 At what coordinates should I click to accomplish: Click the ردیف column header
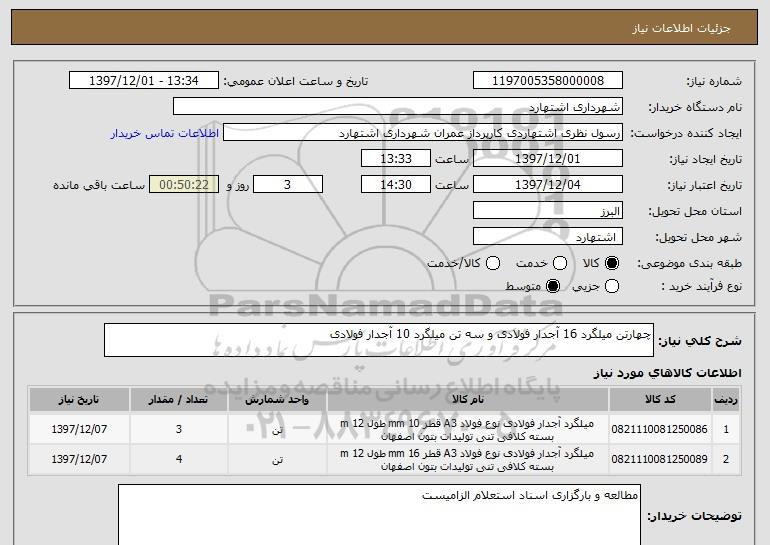point(726,400)
